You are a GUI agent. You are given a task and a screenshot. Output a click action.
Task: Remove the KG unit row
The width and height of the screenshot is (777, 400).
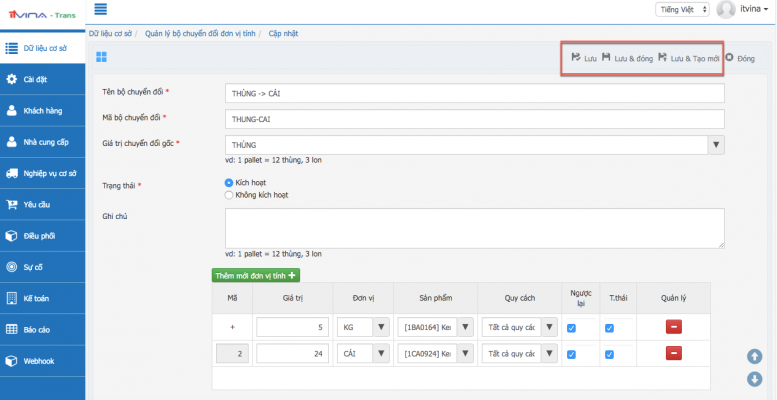coord(673,327)
